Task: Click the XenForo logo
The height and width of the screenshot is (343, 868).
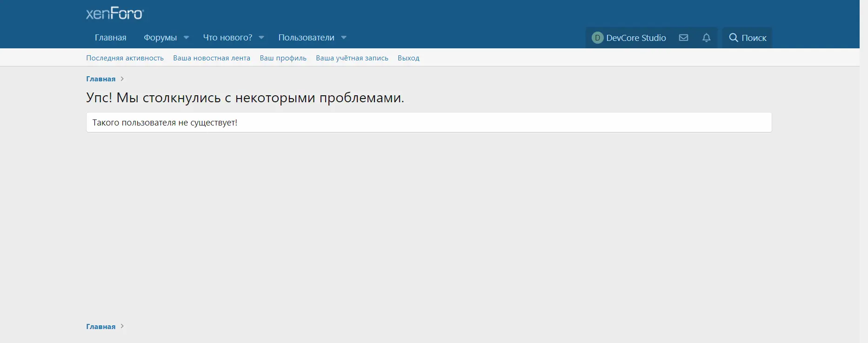Action: tap(115, 13)
